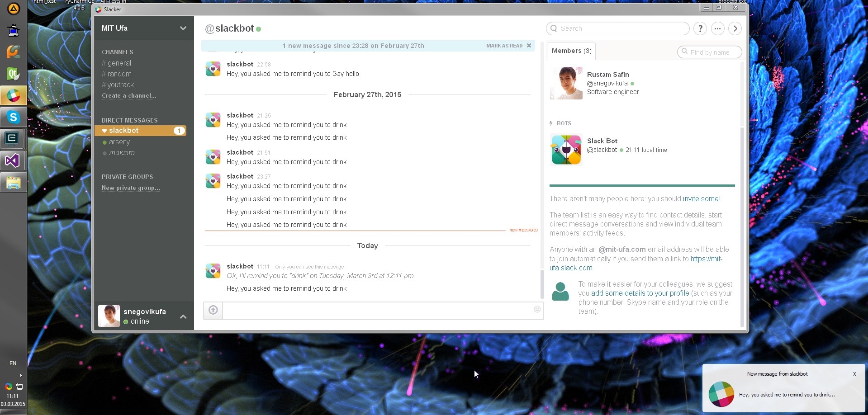Click the 23:27 message timestamp
The height and width of the screenshot is (415, 868).
coord(264,177)
